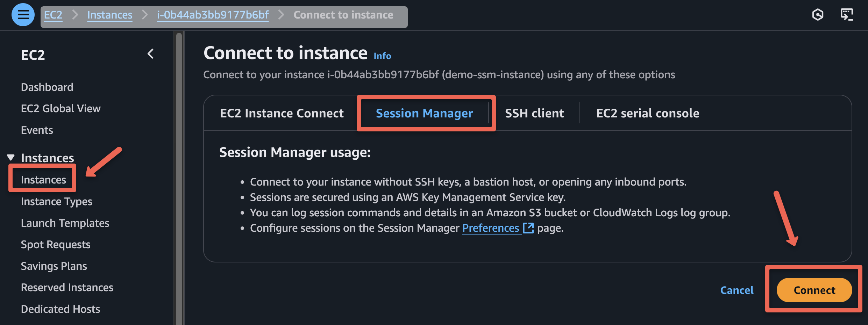Select the EC2 Instance Connect tab
868x325 pixels.
pyautogui.click(x=281, y=113)
